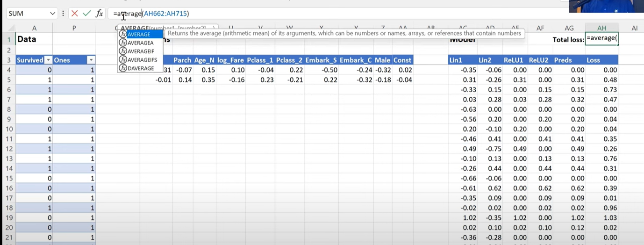This screenshot has width=644, height=245.
Task: Choose AVERAGEIFS in the function suggestions
Action: (x=142, y=60)
